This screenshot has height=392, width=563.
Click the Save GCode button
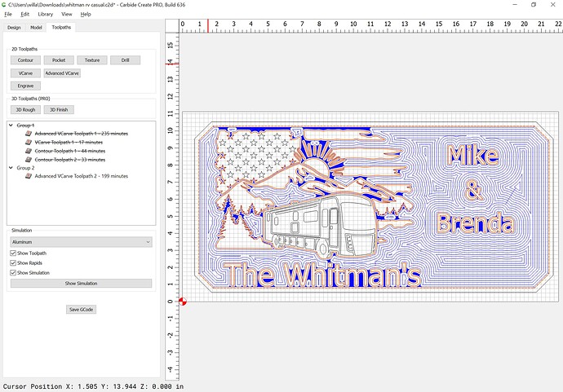point(81,310)
